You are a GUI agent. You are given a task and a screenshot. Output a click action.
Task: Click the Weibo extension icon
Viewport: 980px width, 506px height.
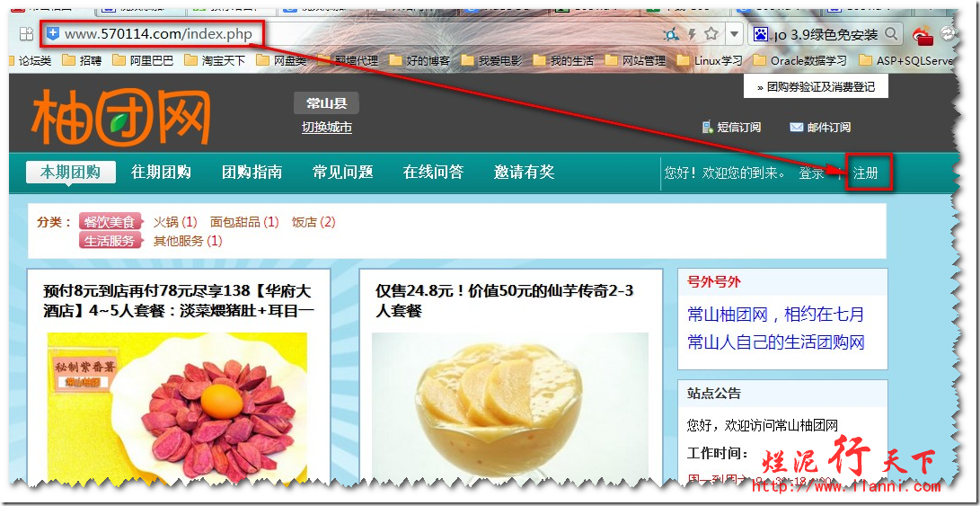tap(923, 35)
